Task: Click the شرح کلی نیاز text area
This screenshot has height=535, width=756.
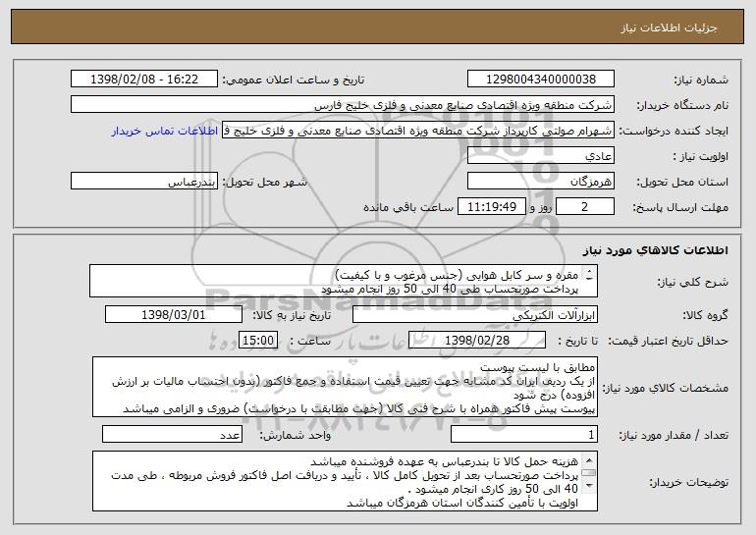Action: click(x=344, y=281)
